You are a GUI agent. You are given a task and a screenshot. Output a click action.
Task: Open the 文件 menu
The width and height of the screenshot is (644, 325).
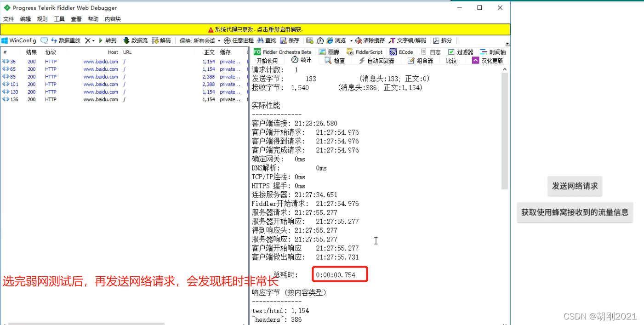tap(8, 19)
